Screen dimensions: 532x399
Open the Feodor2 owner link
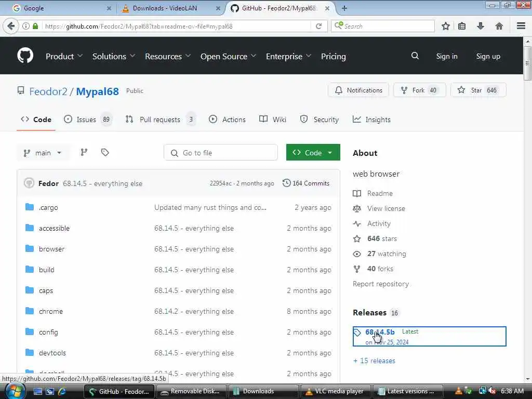click(x=48, y=91)
